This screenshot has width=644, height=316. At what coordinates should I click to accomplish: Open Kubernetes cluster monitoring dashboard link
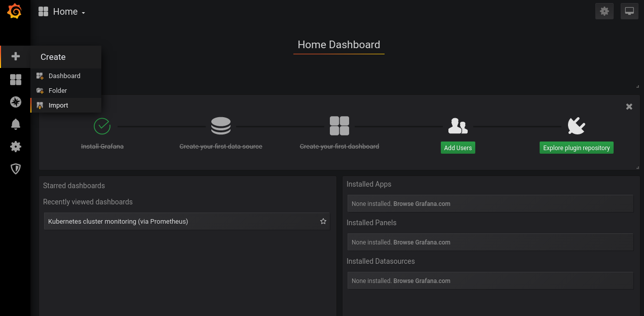(x=118, y=222)
